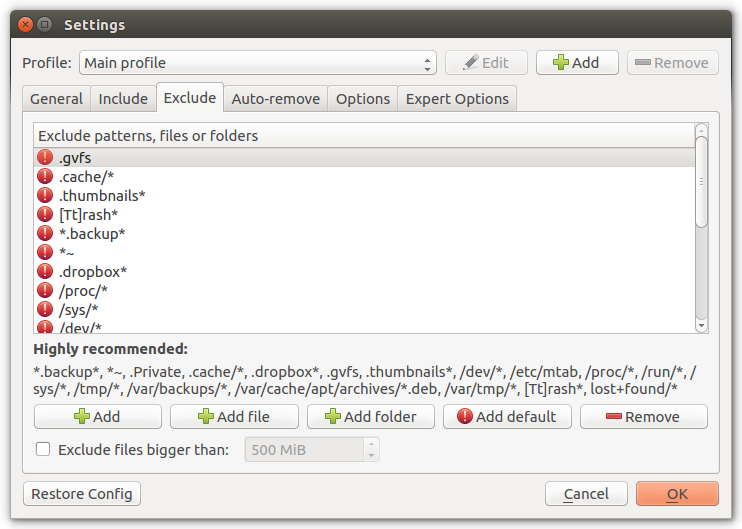Click the Add folder button with plus icon
This screenshot has height=529, width=742.
371,416
